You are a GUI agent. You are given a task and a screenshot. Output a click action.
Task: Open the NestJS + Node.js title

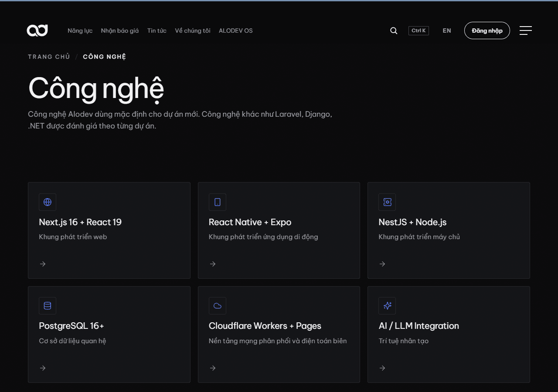tap(412, 222)
